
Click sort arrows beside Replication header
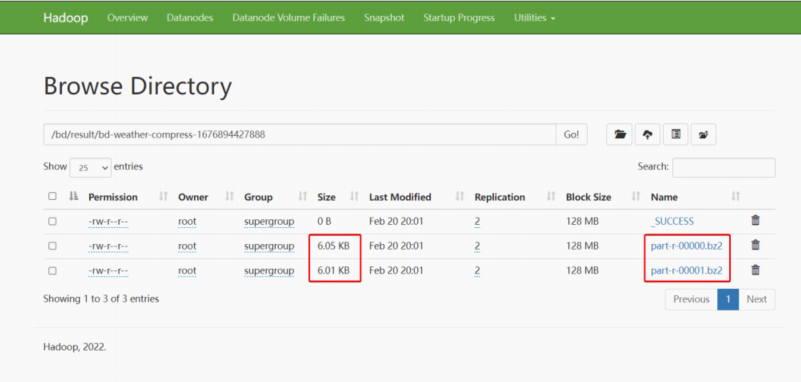[551, 197]
